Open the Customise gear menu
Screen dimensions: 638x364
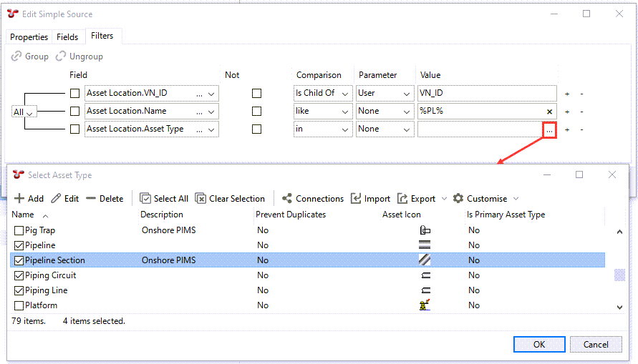pyautogui.click(x=458, y=199)
